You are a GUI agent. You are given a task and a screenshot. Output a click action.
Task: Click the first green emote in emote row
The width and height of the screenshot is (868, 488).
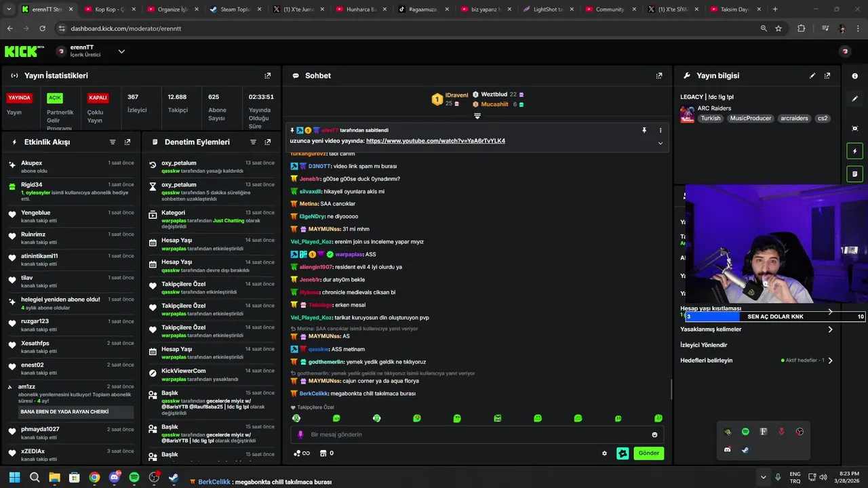tap(296, 418)
